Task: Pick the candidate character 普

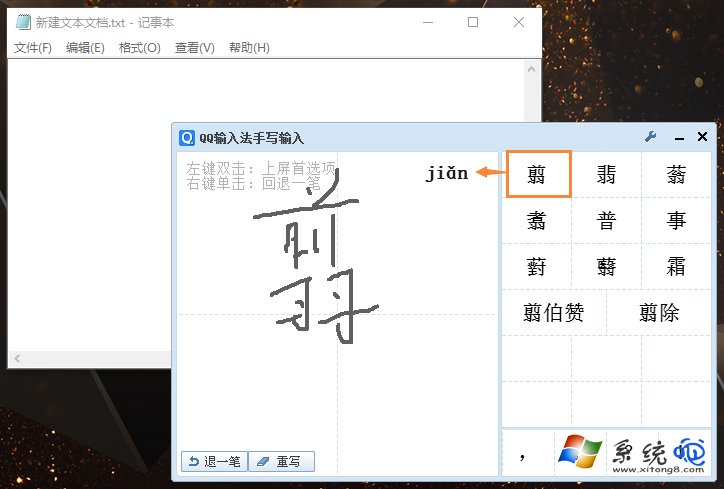Action: [606, 221]
